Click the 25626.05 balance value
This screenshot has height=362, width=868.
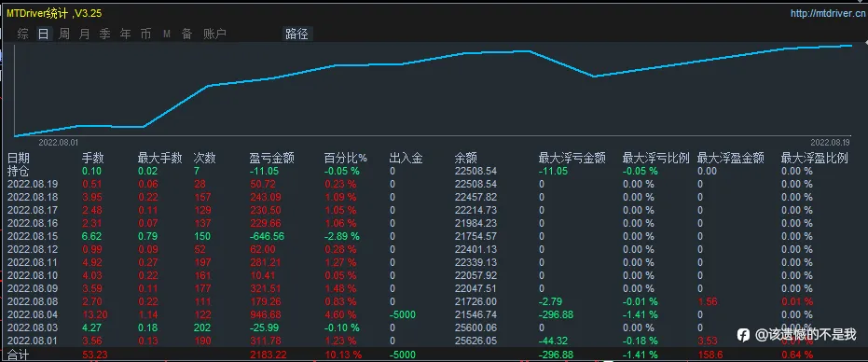point(475,341)
